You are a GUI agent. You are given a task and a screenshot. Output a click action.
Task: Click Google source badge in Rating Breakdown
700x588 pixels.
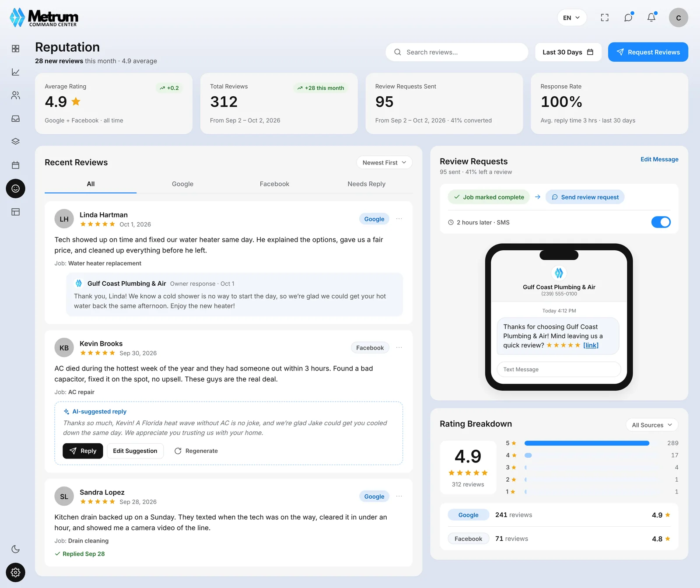[x=468, y=515]
